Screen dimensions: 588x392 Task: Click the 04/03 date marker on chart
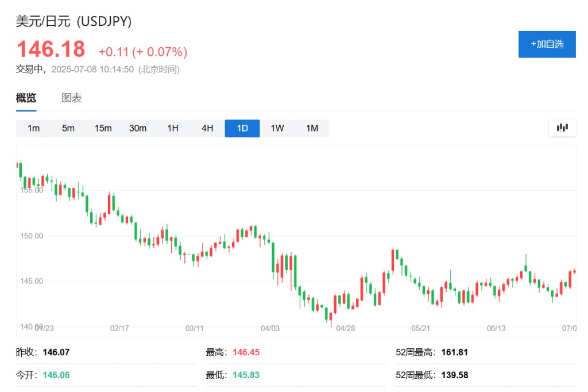point(270,328)
